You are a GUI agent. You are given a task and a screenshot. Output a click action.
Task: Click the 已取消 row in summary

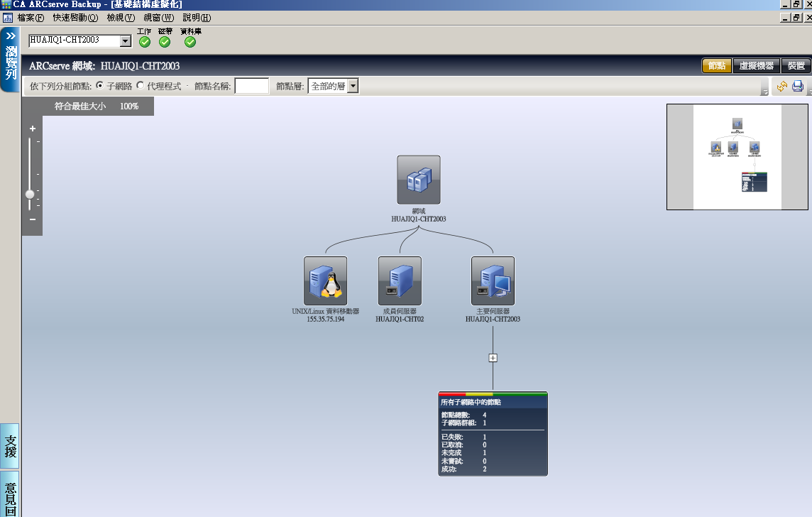[x=464, y=445]
